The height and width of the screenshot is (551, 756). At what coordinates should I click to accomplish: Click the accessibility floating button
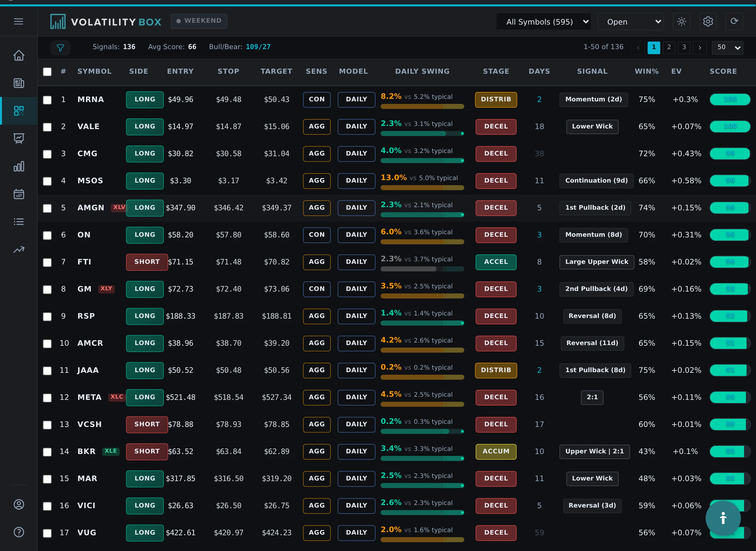[x=723, y=518]
